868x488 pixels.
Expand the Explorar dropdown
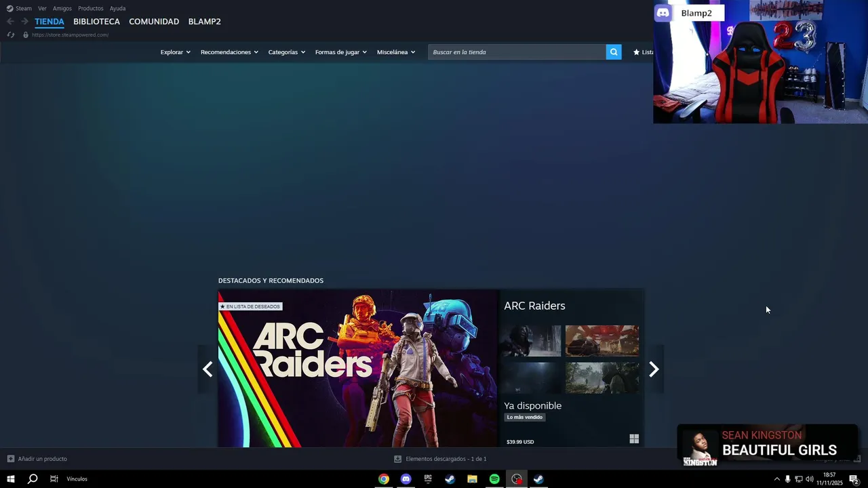point(175,52)
